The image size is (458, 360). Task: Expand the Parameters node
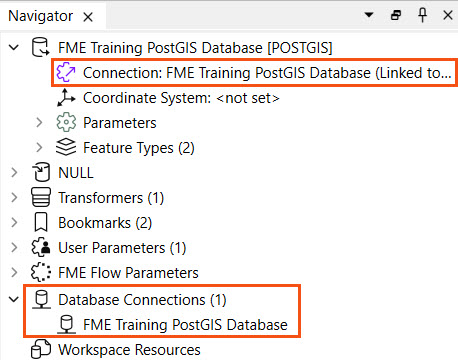(x=39, y=122)
